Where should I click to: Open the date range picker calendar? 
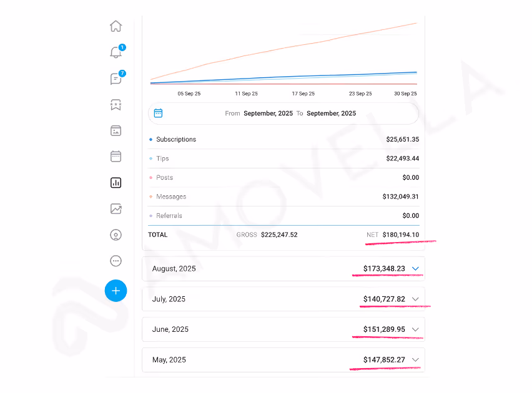click(158, 113)
